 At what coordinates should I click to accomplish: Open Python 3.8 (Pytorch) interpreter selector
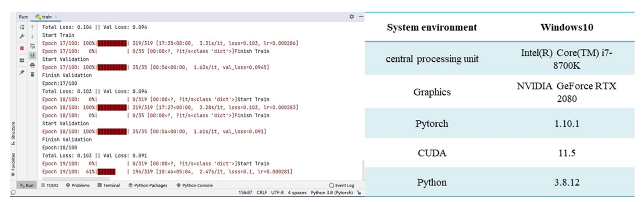(331, 192)
